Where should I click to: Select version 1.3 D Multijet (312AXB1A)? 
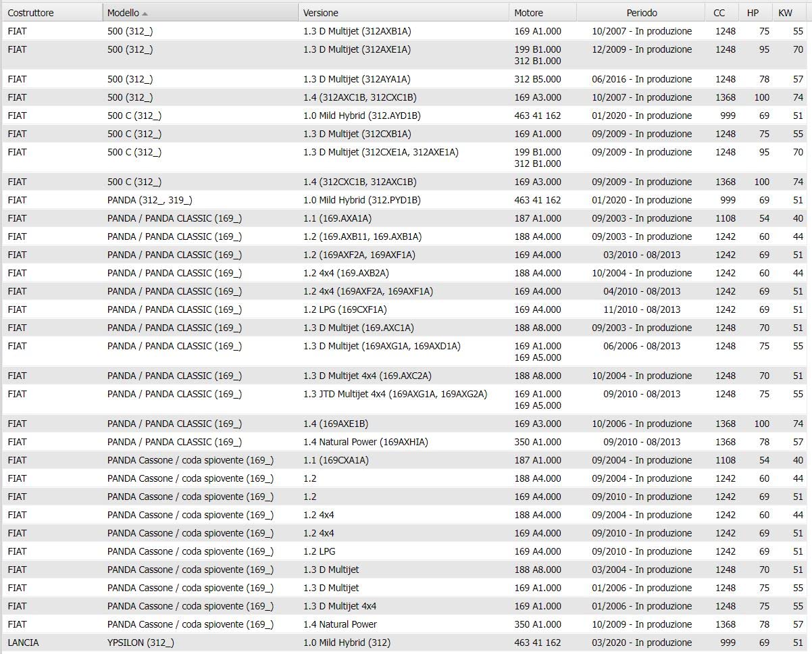click(357, 31)
